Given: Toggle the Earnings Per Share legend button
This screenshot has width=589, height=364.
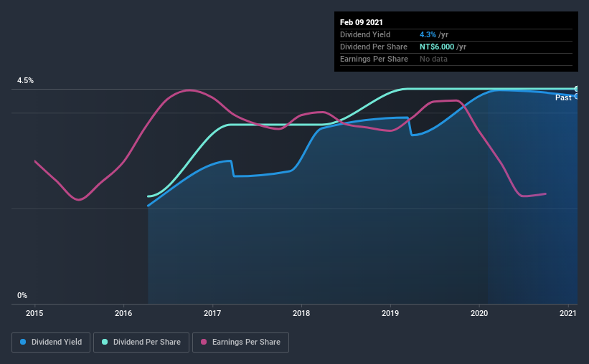Looking at the screenshot, I should coord(240,343).
